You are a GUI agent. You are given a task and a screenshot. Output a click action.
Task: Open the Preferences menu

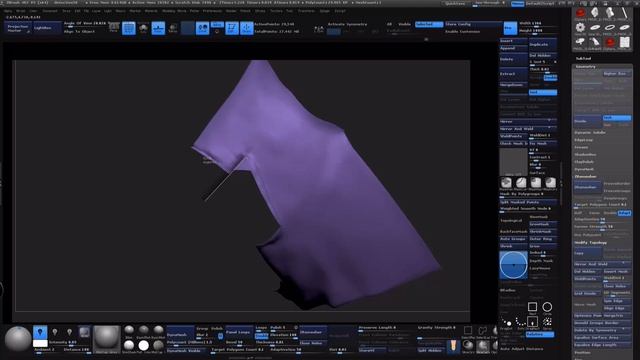[x=212, y=11]
